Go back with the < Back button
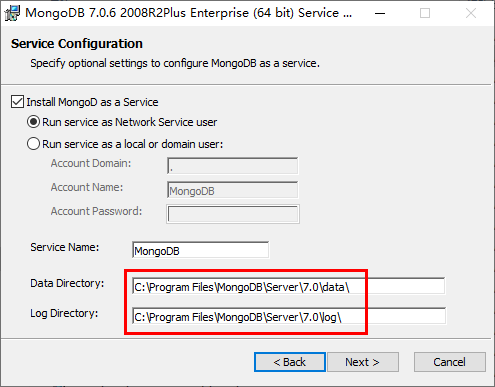The height and width of the screenshot is (387, 495). point(290,362)
